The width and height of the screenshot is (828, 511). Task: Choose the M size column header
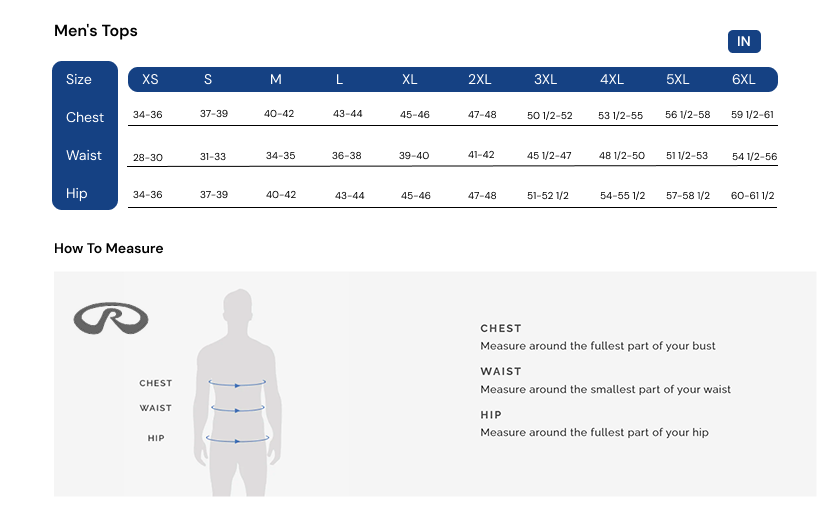[x=276, y=79]
